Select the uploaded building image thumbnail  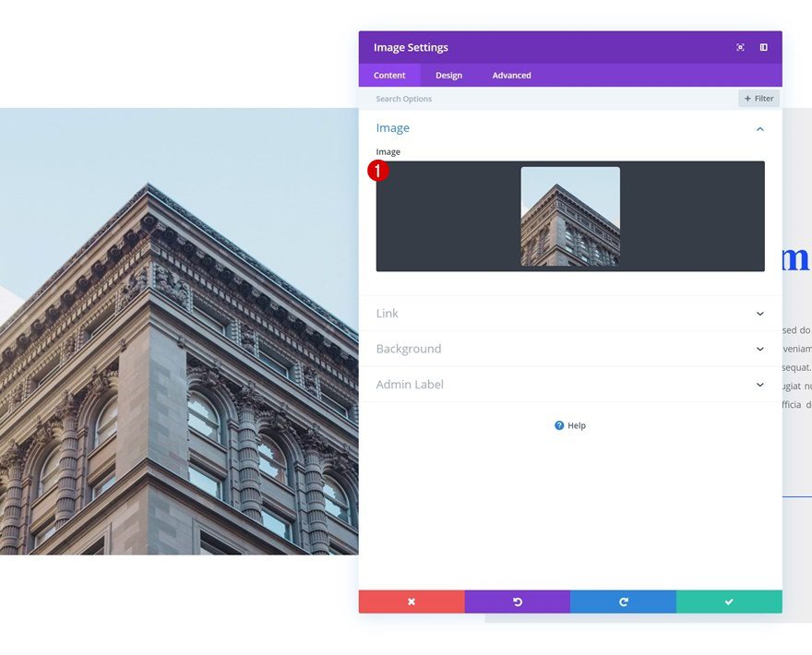570,216
